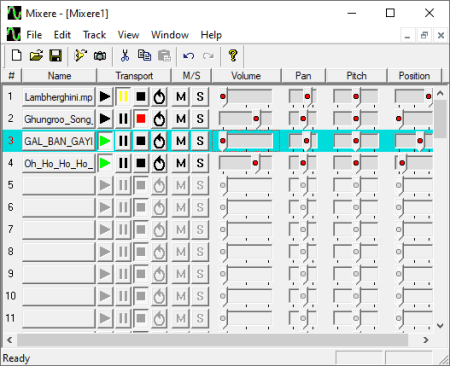
Task: Click the snapshot camera toolbar icon
Action: pos(100,55)
